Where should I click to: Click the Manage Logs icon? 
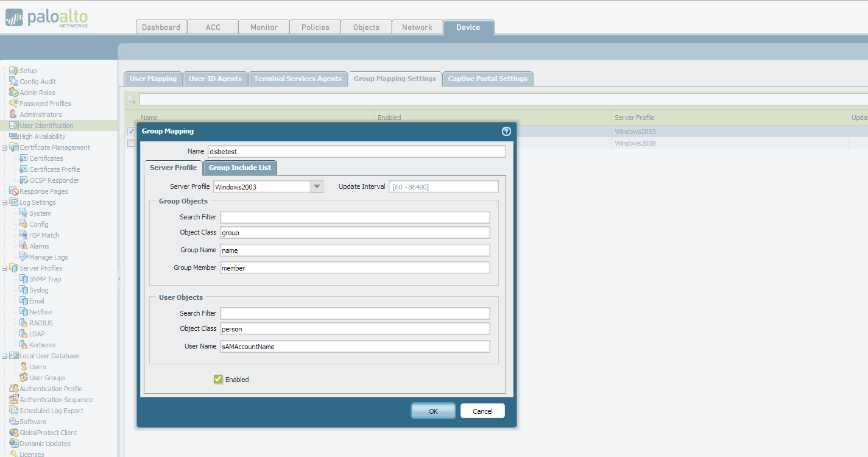(x=24, y=257)
